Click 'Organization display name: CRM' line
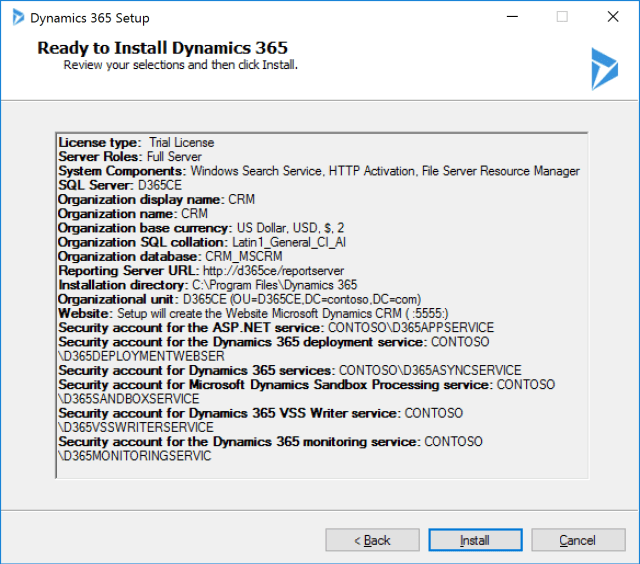Screen dimensions: 640x564 click(x=157, y=200)
